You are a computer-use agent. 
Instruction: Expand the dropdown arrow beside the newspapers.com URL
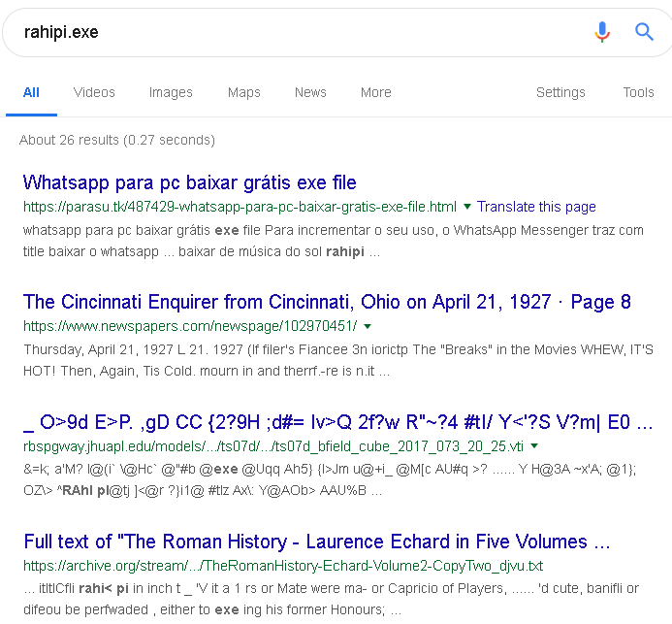368,326
